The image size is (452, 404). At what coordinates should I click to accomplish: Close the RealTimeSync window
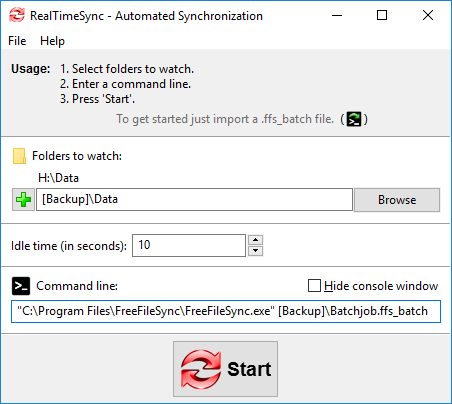pyautogui.click(x=428, y=15)
